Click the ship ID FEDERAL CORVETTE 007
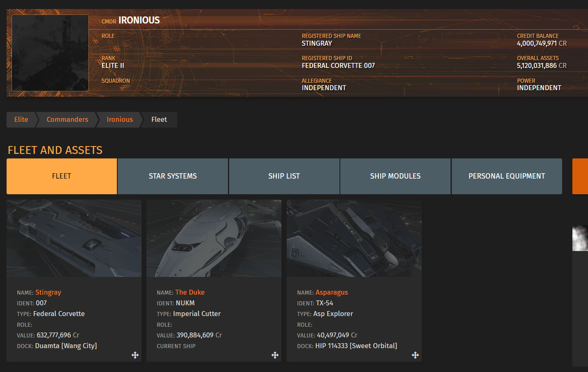Screen dimensions: 588x372 pos(338,65)
